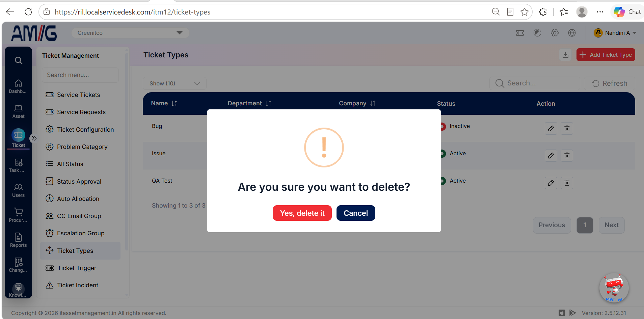Click the header globe language icon
The image size is (644, 319).
[572, 33]
